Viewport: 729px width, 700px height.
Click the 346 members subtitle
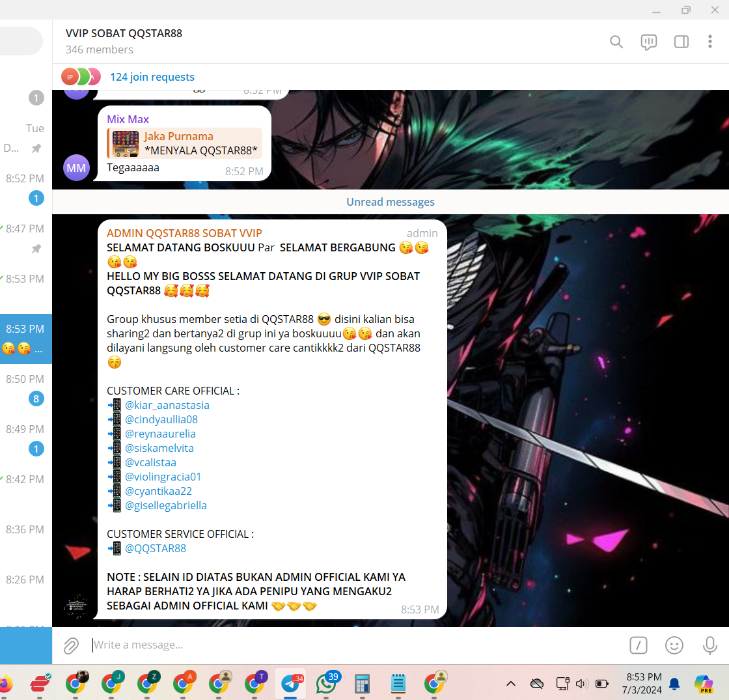point(99,49)
